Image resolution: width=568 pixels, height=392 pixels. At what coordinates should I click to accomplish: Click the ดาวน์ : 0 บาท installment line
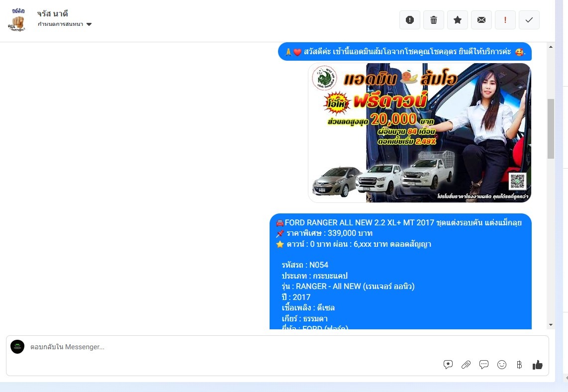[354, 244]
